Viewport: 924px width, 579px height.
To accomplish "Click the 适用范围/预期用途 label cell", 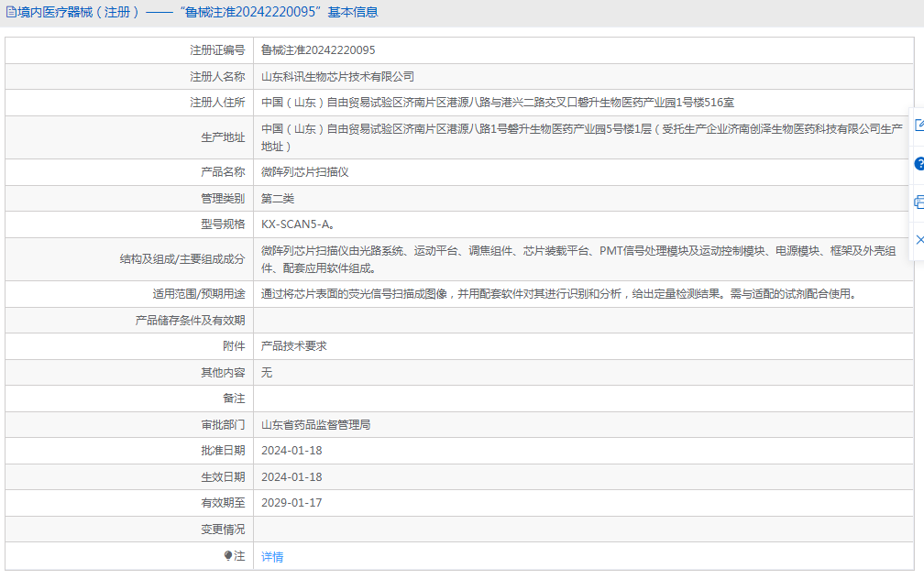I will (129, 294).
